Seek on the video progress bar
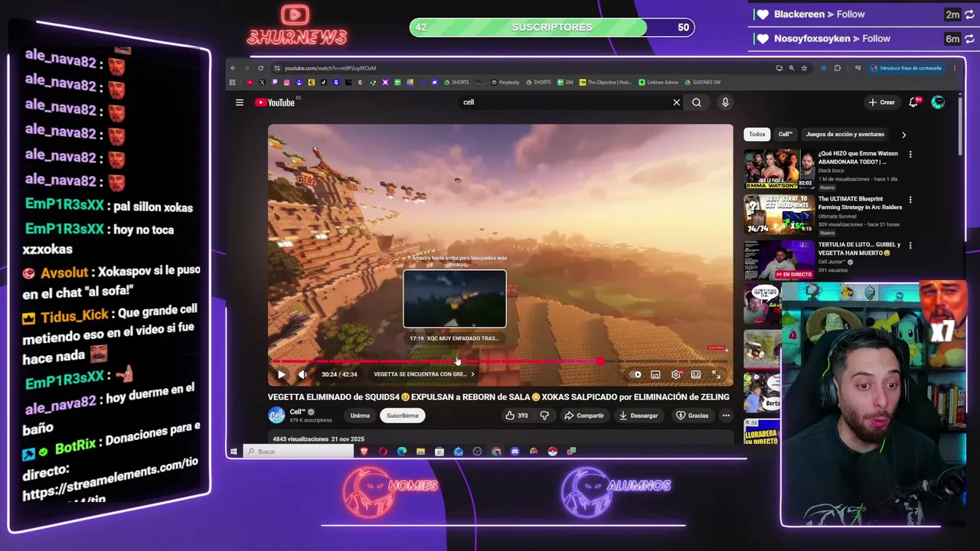Viewport: 980px width, 551px height. [500, 361]
